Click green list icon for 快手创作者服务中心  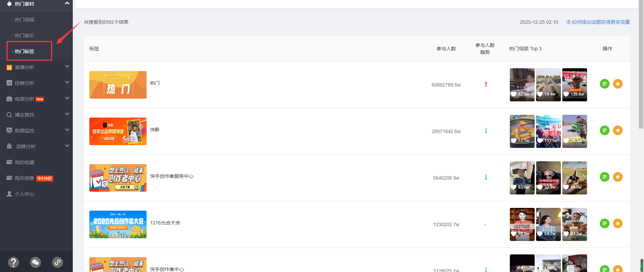tap(604, 177)
